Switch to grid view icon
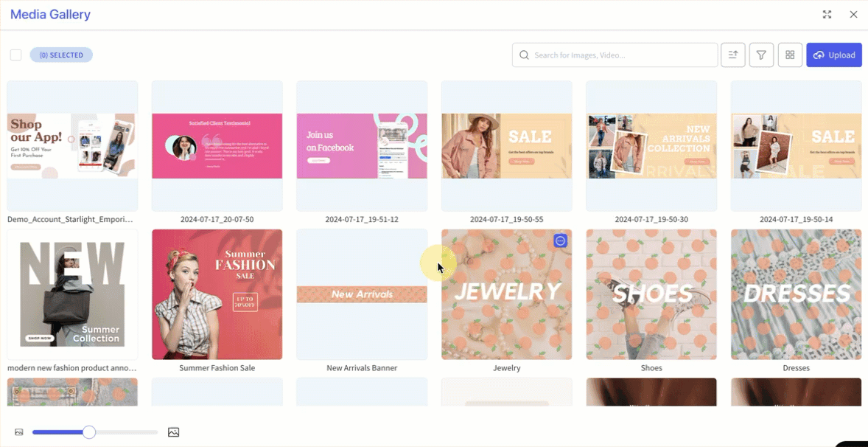 coord(790,55)
